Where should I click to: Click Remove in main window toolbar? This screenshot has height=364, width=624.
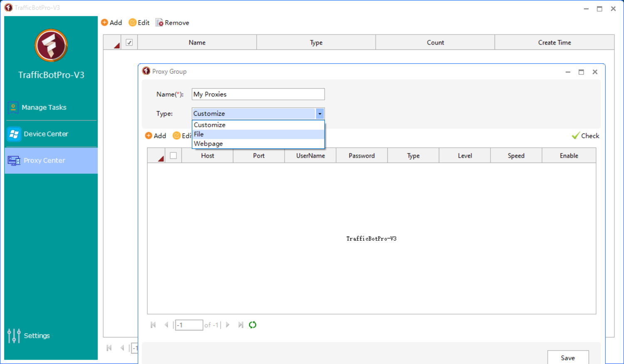(172, 22)
